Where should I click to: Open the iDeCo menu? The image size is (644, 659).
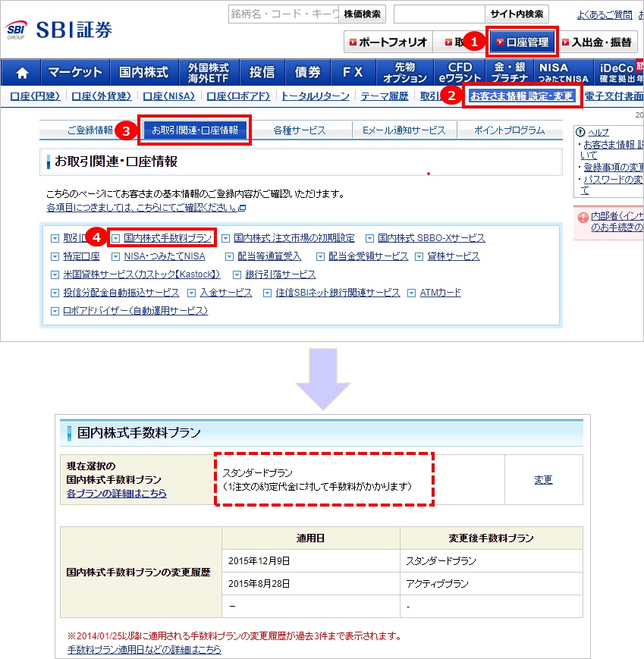619,72
